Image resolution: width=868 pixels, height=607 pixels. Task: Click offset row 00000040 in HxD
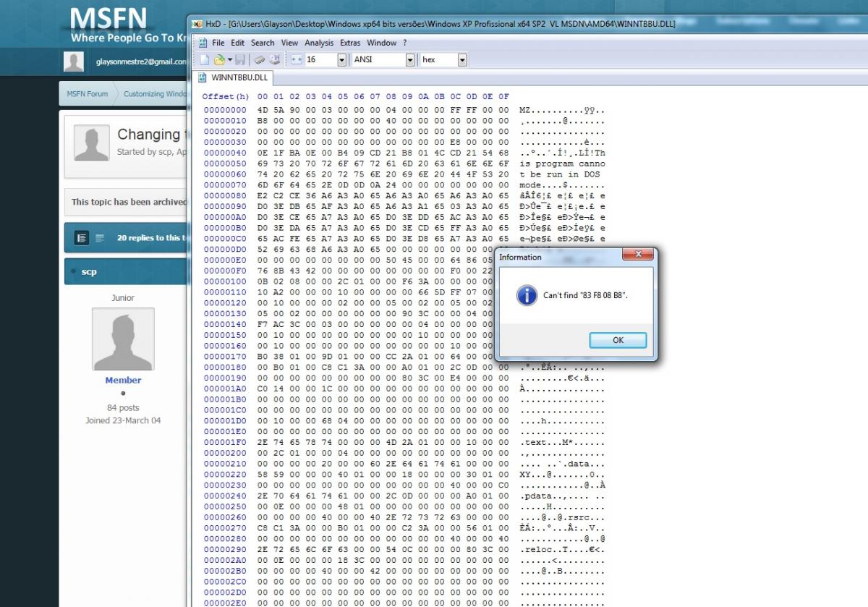coord(226,153)
